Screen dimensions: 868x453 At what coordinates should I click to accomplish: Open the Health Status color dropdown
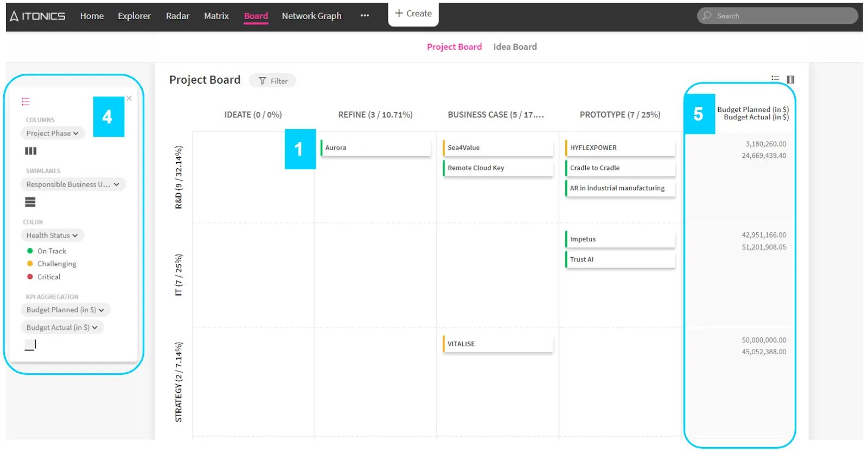click(x=52, y=235)
